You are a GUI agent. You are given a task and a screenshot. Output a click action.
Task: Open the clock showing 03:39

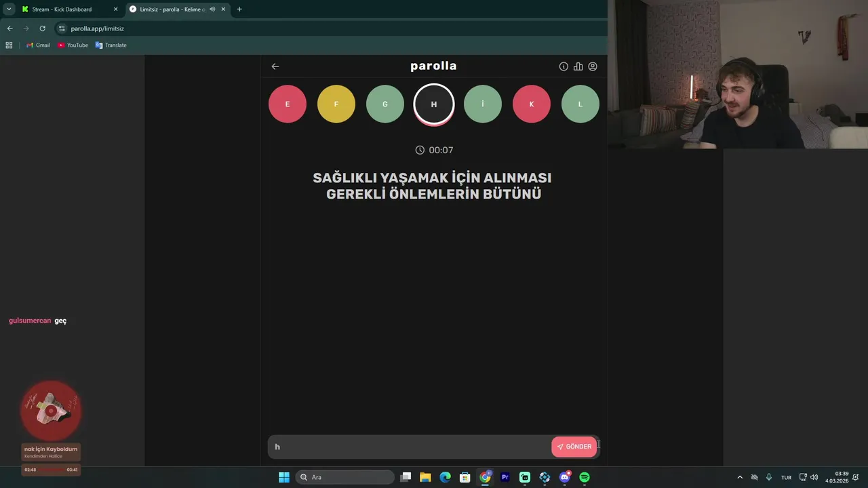click(837, 477)
